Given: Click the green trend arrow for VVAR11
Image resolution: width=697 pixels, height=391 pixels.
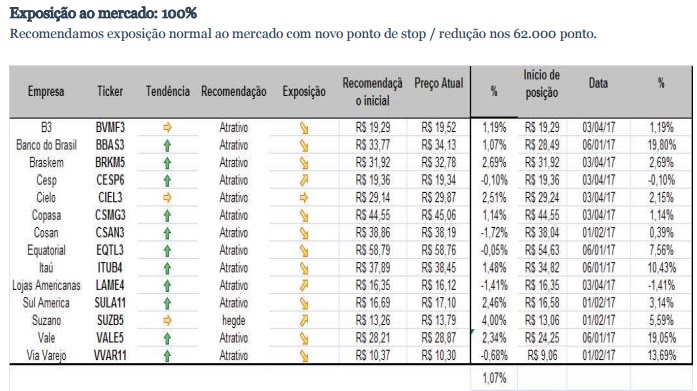Looking at the screenshot, I should [x=167, y=356].
